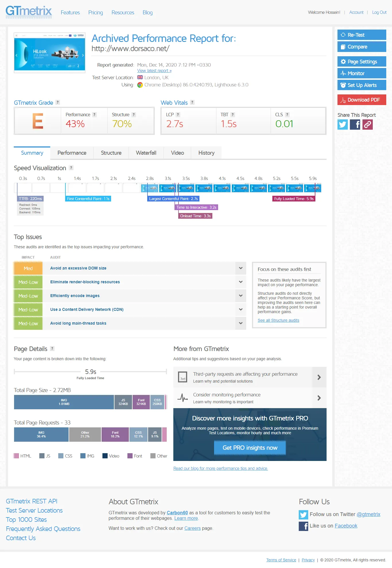Expand Efficiently encode images audit
Image resolution: width=392 pixels, height=568 pixels.
click(x=241, y=296)
